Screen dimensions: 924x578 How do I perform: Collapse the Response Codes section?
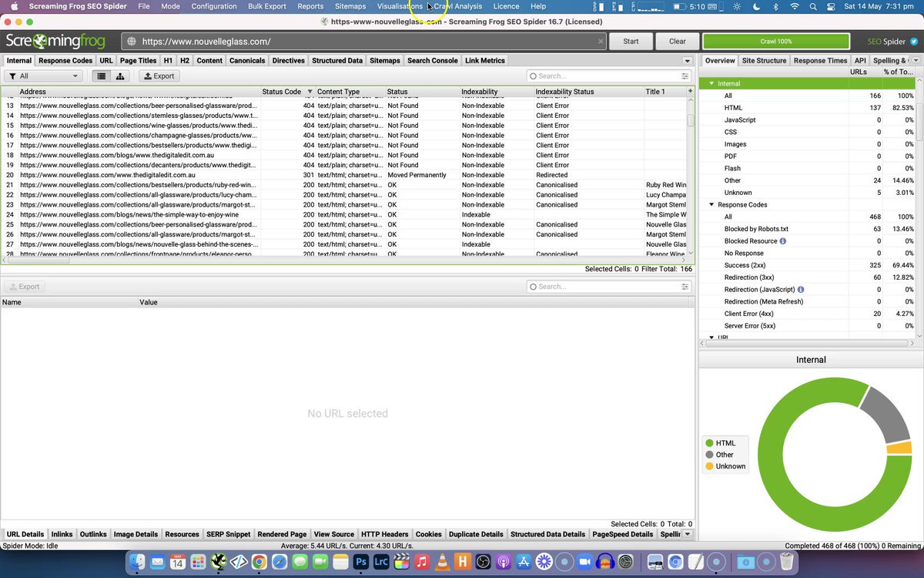click(x=711, y=205)
